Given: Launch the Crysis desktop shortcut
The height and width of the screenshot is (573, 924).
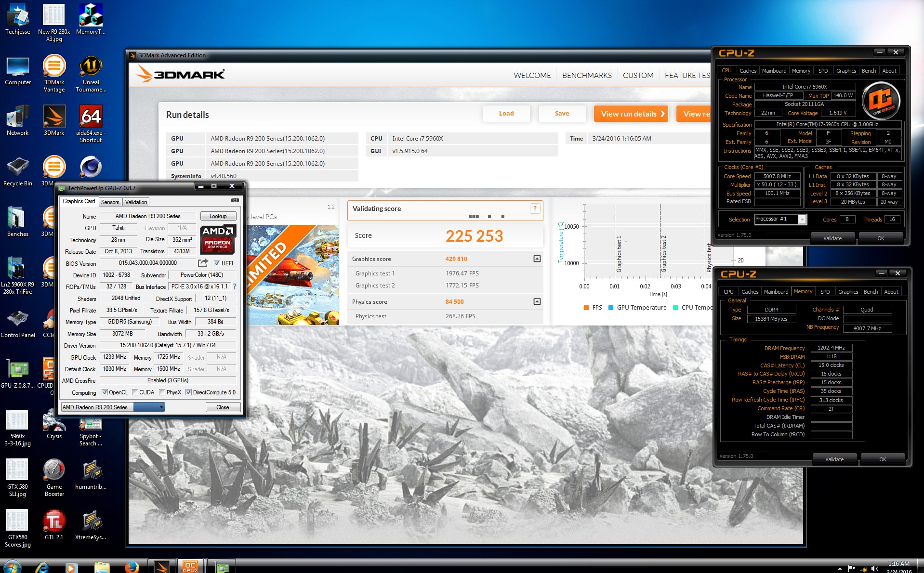Looking at the screenshot, I should (54, 424).
